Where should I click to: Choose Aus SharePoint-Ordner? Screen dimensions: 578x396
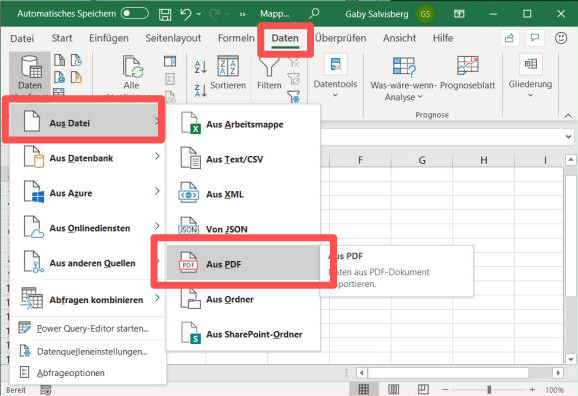point(243,334)
